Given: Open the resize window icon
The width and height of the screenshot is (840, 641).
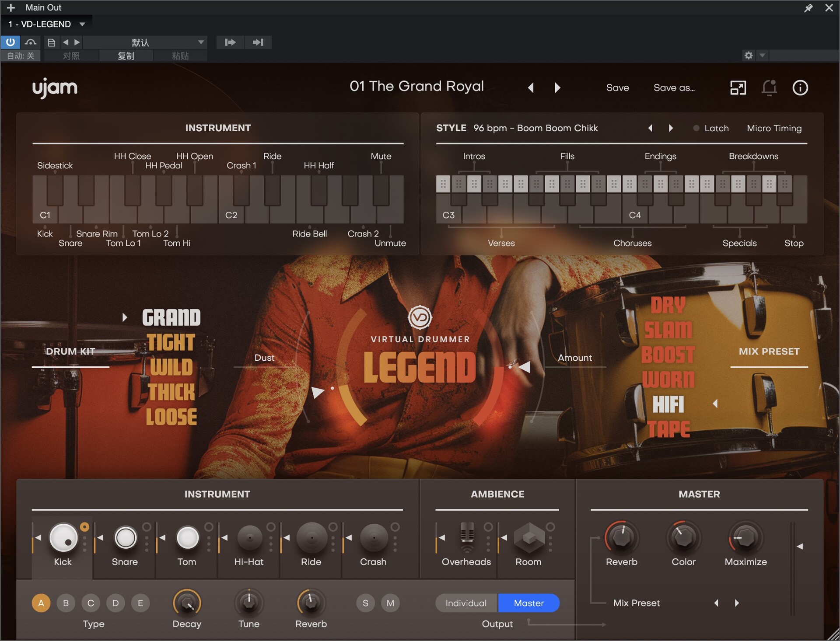Looking at the screenshot, I should pos(738,87).
